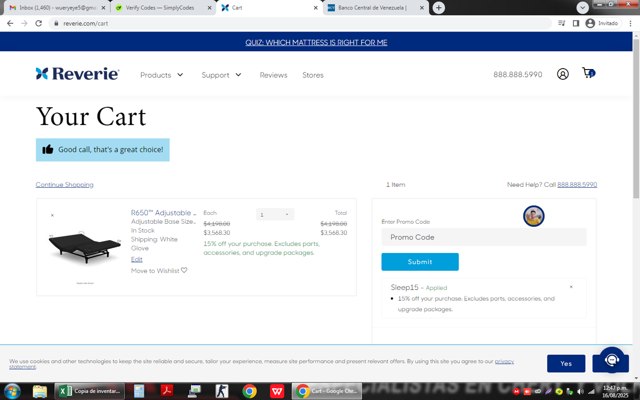Open the WPS Office taskbar icon
Viewport: 640px width, 400px height.
point(277,391)
